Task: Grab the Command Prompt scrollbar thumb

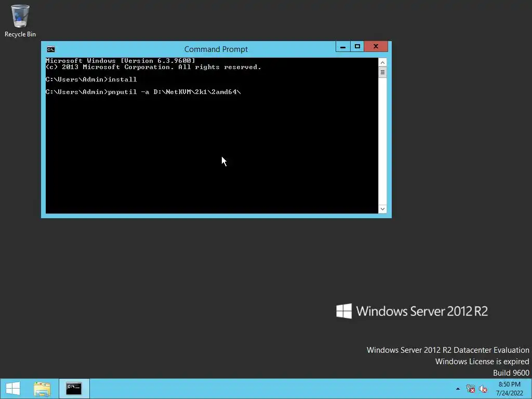Action: click(382, 72)
